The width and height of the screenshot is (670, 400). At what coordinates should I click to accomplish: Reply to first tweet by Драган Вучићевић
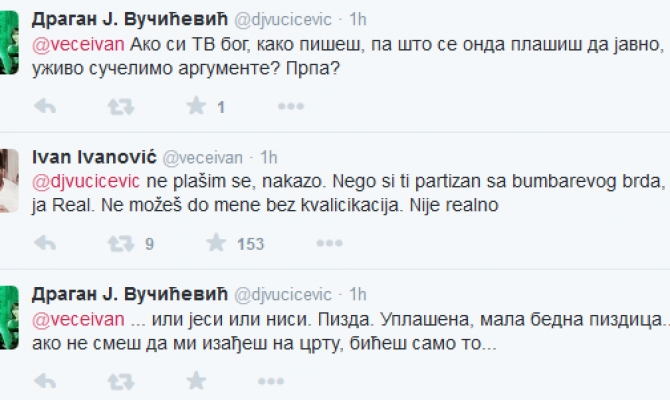(x=45, y=106)
